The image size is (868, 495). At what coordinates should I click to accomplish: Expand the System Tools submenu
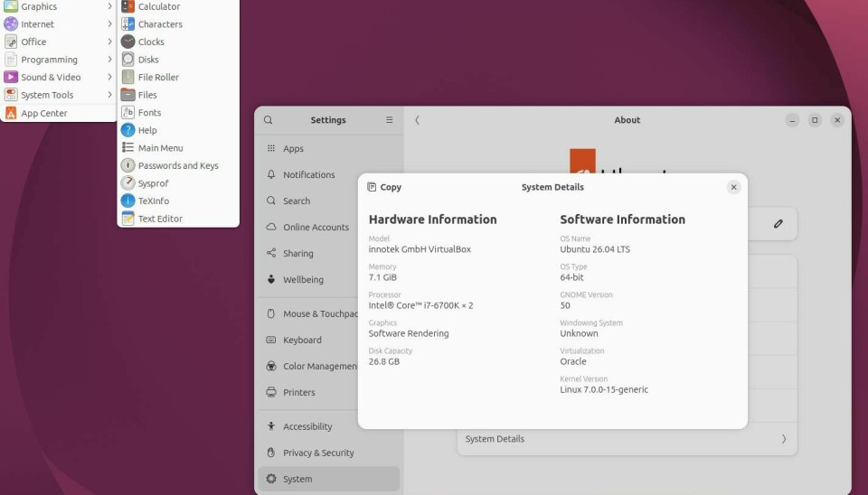point(58,95)
